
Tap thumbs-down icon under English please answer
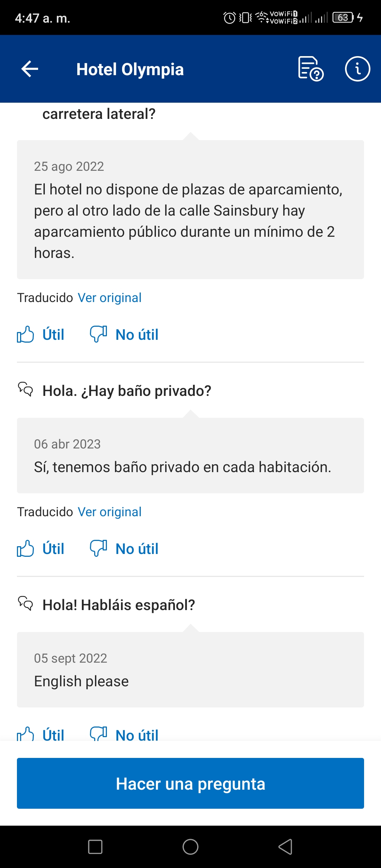click(98, 734)
